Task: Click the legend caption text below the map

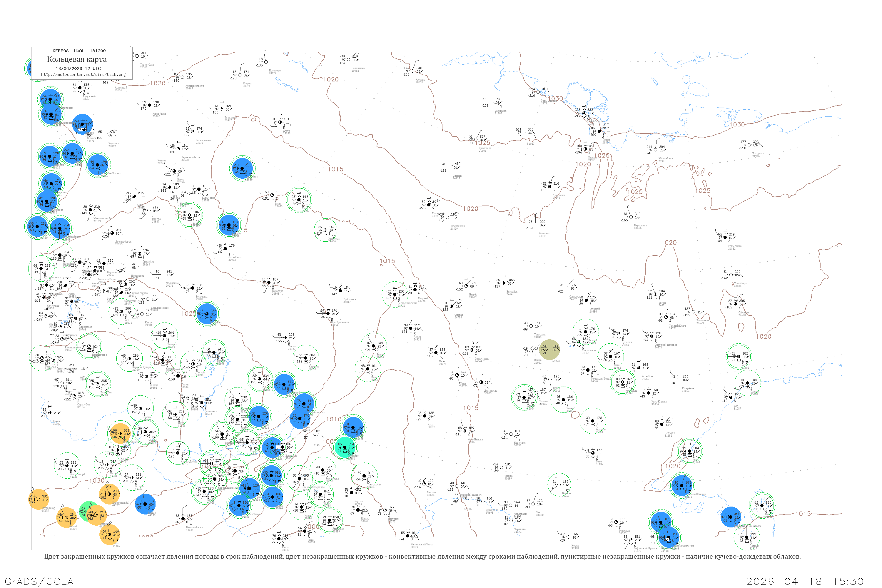Action: coord(422,557)
